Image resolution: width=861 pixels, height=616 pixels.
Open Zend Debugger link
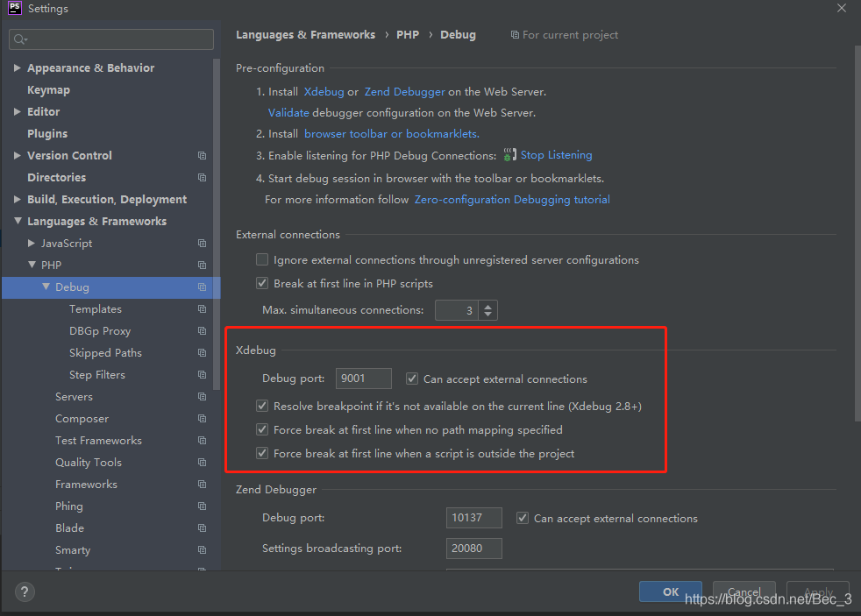click(x=405, y=92)
